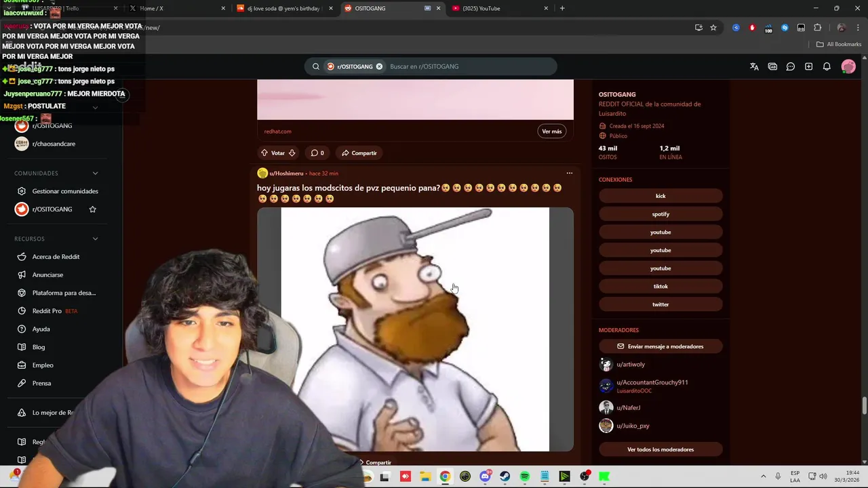Open the Reddit chat bubble icon
This screenshot has height=488, width=868.
coord(791,66)
